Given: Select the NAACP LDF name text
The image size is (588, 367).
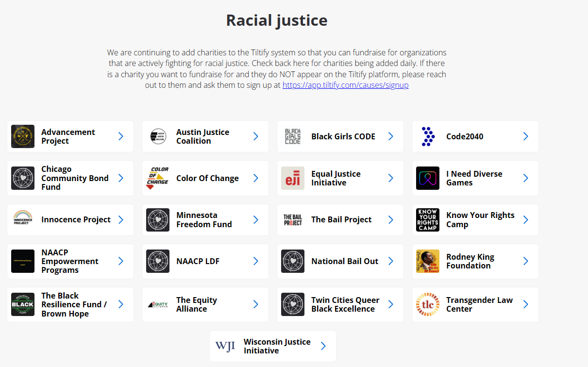Looking at the screenshot, I should [198, 261].
